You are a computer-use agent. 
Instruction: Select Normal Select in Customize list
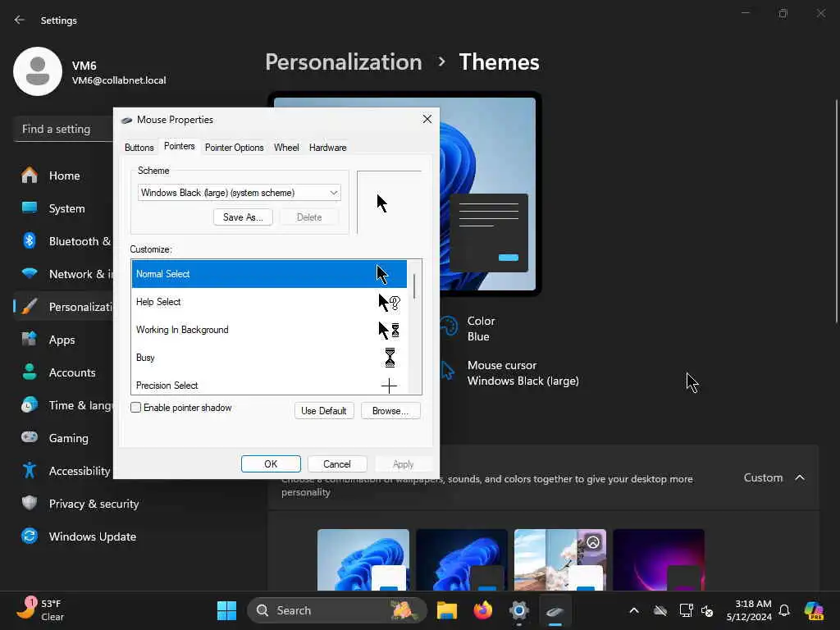269,274
